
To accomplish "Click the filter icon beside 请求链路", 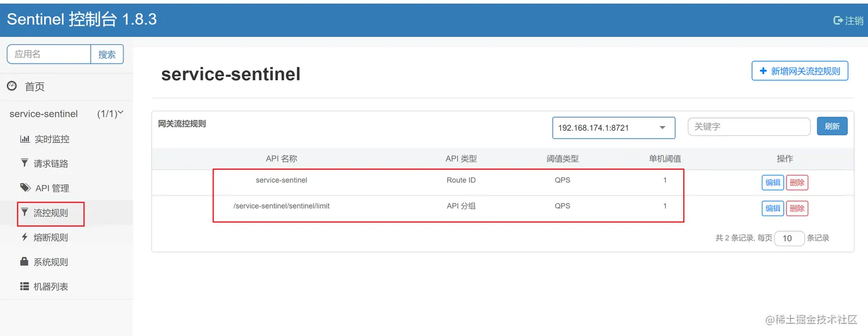I will point(24,163).
